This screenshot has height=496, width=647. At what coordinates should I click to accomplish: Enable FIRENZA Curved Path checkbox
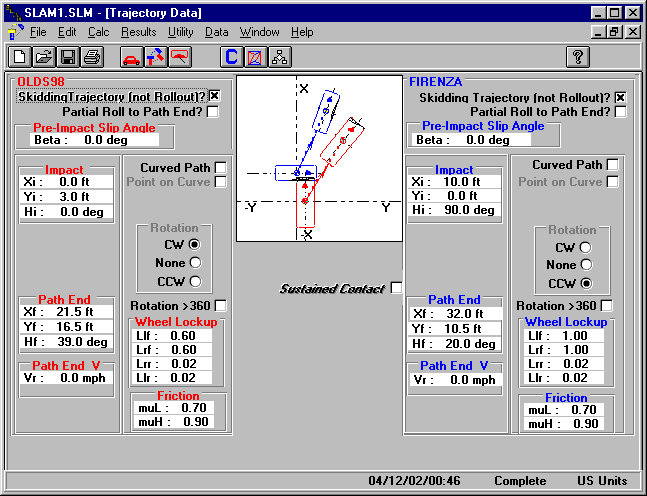click(613, 165)
